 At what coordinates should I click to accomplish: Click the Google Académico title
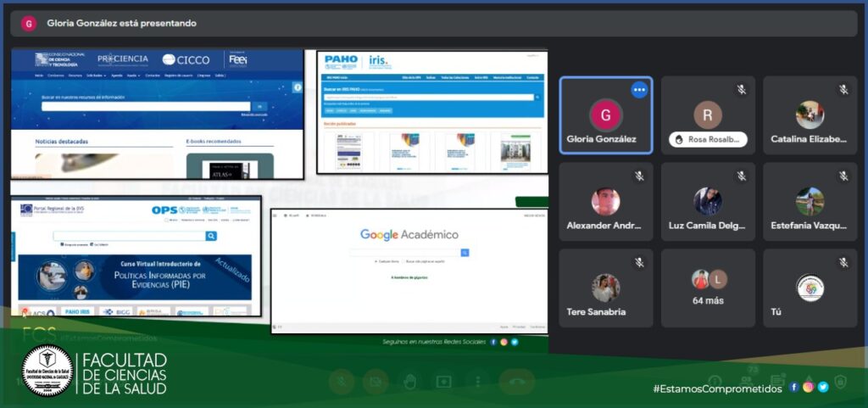click(x=409, y=234)
